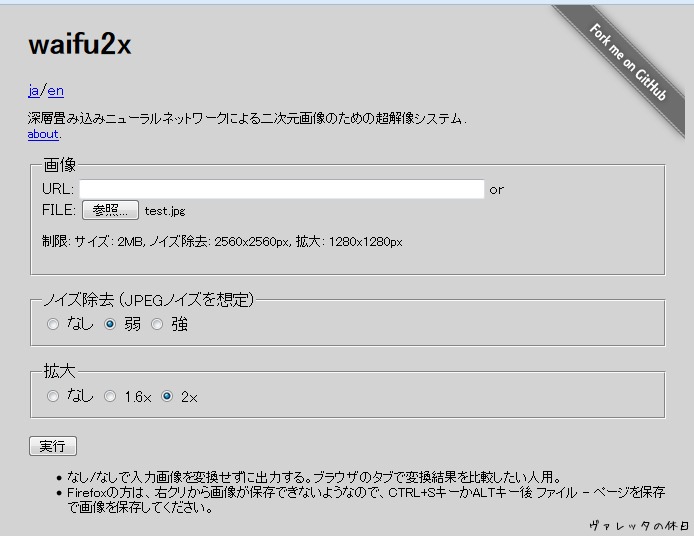Switch language via the 'ja' link

coord(33,91)
